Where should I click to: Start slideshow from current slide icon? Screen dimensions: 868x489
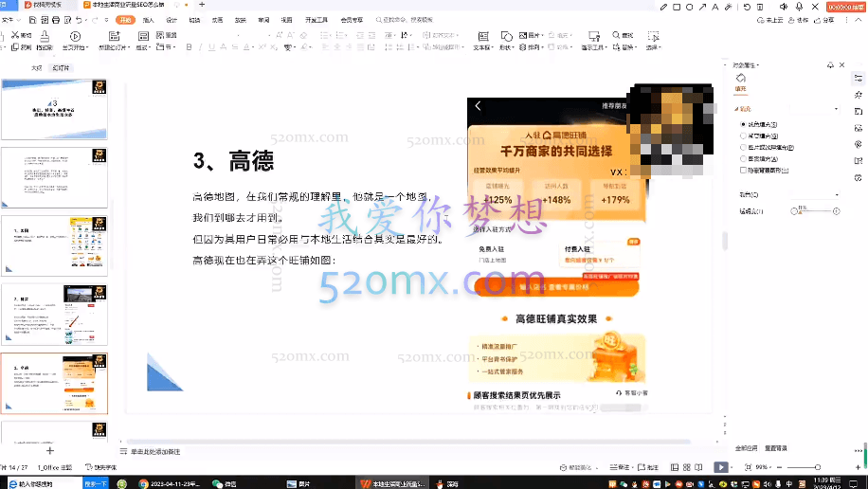coord(75,37)
